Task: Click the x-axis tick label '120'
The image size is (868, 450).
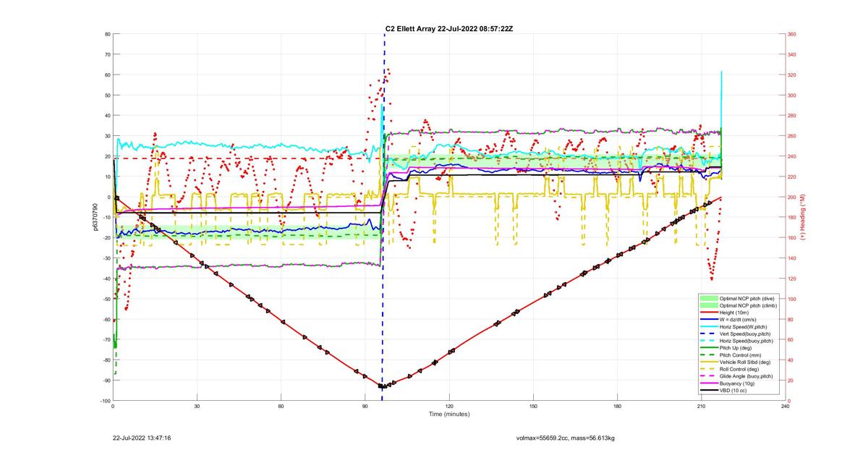Action: tap(449, 407)
